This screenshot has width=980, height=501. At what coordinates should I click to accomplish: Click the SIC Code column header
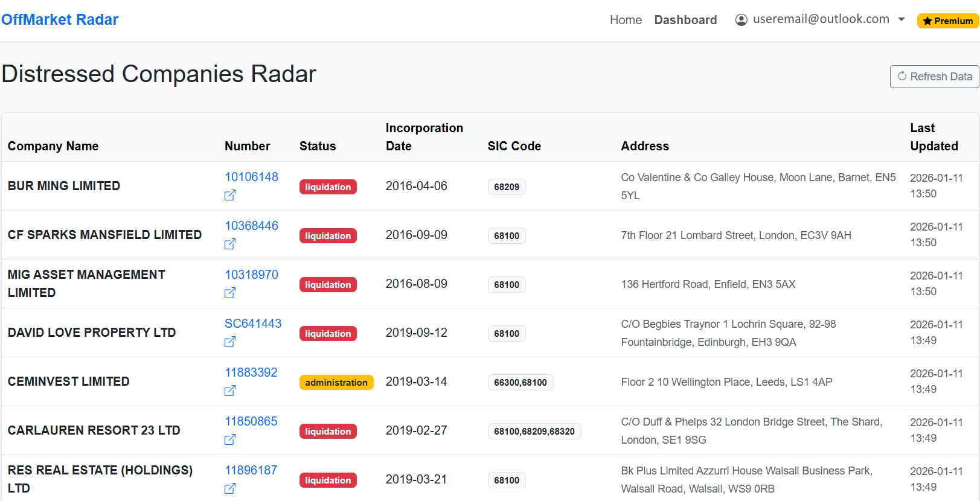tap(514, 146)
